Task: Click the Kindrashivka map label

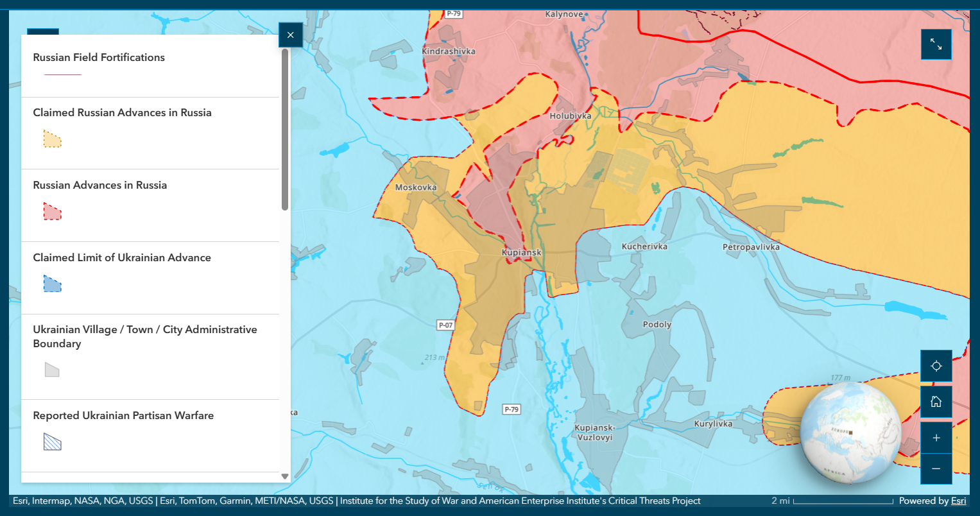Action: pos(449,51)
